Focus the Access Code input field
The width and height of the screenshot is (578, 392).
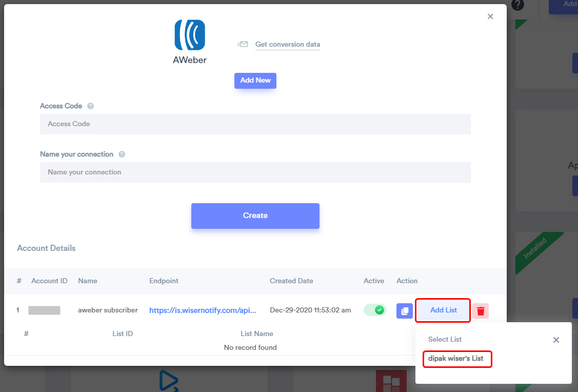point(255,124)
